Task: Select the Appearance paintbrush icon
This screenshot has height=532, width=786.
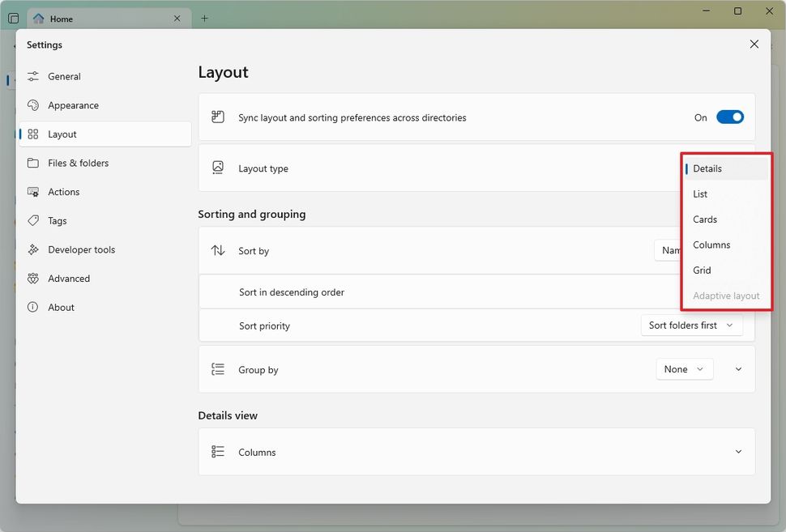Action: [32, 105]
